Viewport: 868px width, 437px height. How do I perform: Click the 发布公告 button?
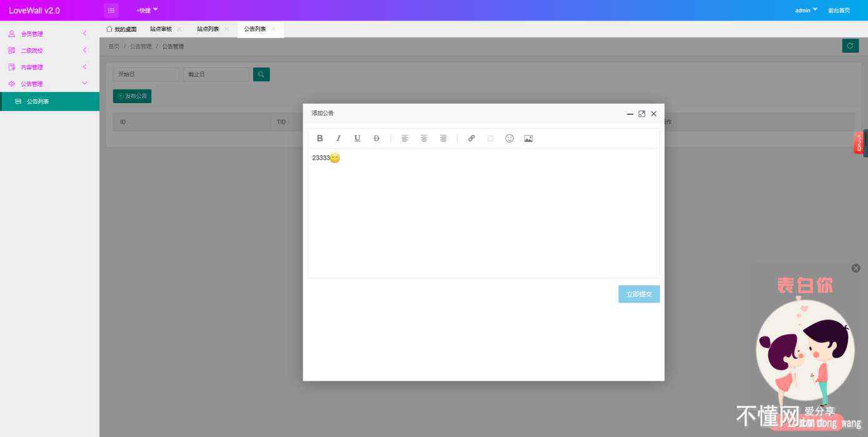point(132,96)
